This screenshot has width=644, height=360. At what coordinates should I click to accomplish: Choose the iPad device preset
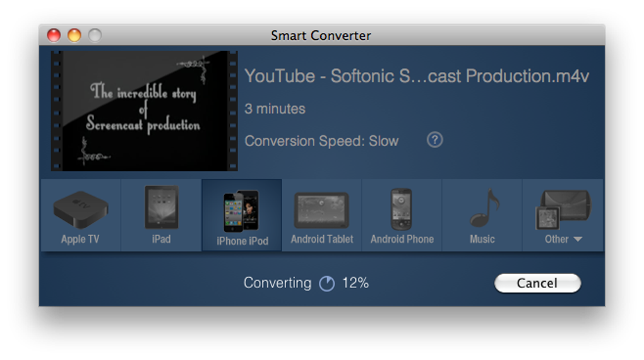[161, 215]
